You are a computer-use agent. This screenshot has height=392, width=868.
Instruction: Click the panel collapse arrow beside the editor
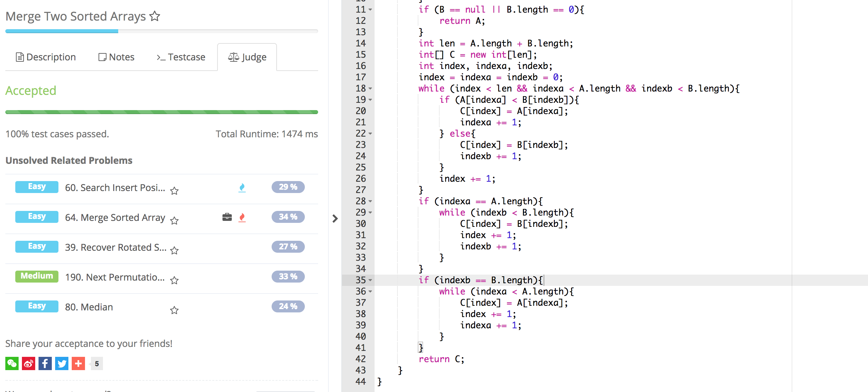(335, 218)
